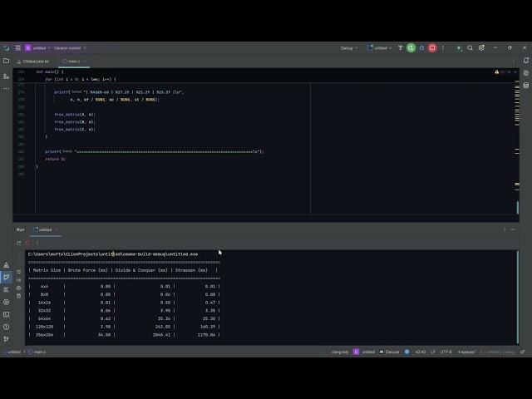Viewport: 532px width, 399px height.
Task: Click the red Stop button in top toolbar
Action: [432, 48]
